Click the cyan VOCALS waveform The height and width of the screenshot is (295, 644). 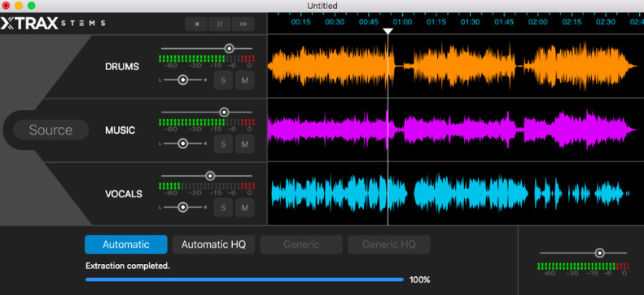point(450,193)
